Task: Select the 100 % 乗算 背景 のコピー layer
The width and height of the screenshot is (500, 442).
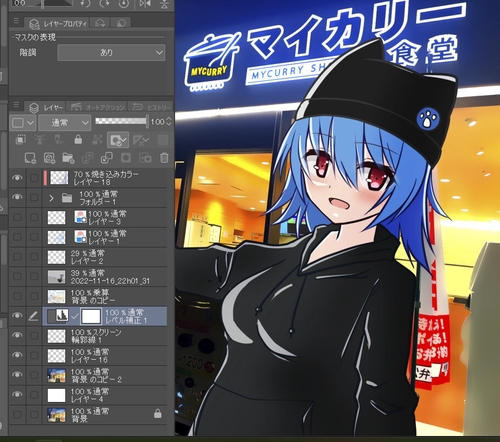Action: 105,296
